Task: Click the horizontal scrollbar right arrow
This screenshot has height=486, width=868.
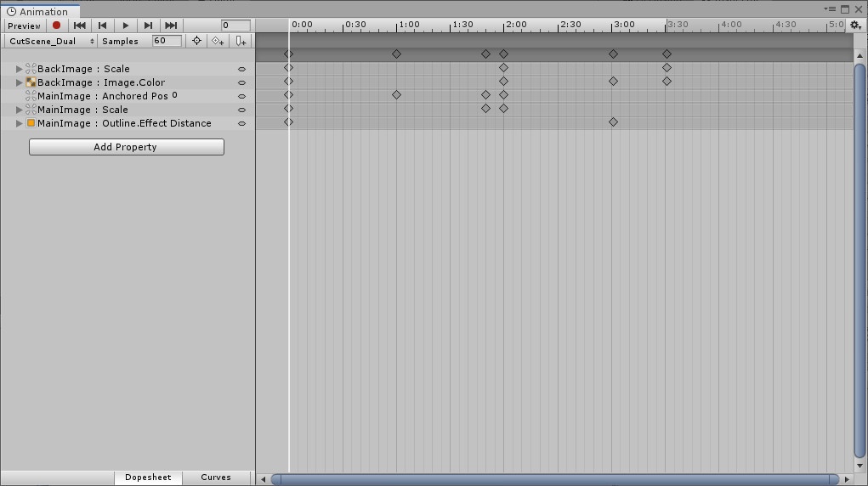Action: [x=847, y=479]
